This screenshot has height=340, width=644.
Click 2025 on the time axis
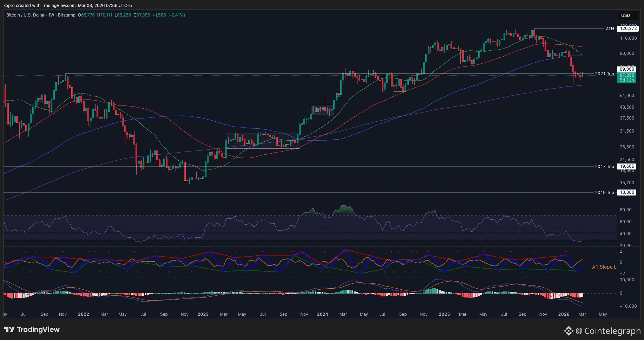444,314
